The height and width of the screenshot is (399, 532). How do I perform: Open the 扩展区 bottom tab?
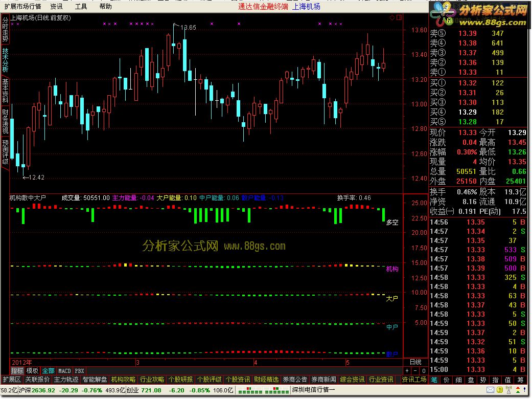(x=12, y=380)
